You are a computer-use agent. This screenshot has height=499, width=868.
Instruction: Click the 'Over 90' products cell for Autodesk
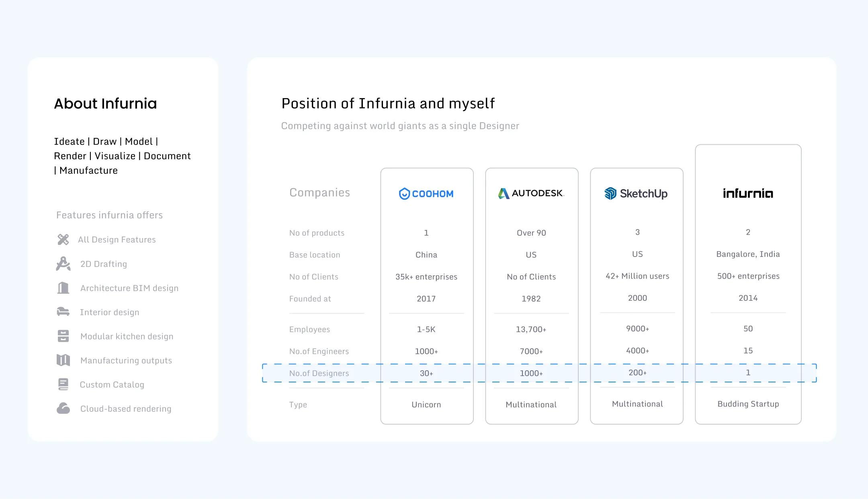click(531, 233)
